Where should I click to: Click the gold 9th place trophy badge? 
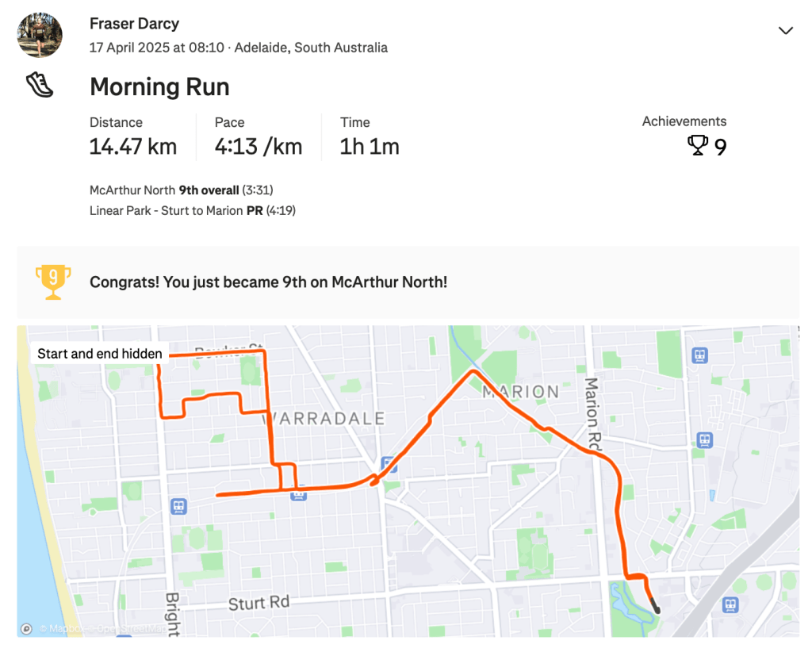tap(53, 282)
